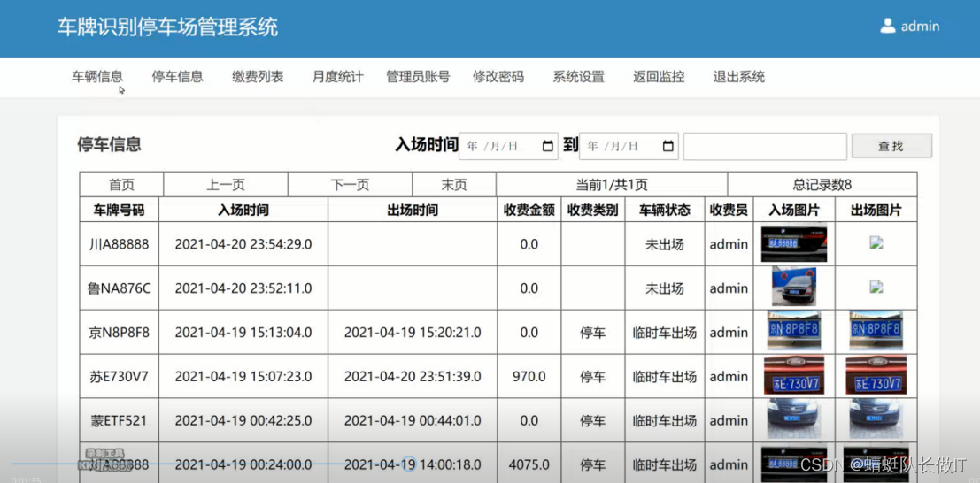This screenshot has height=483, width=980.
Task: Click 当前1/共1页 page indicator
Action: point(611,185)
